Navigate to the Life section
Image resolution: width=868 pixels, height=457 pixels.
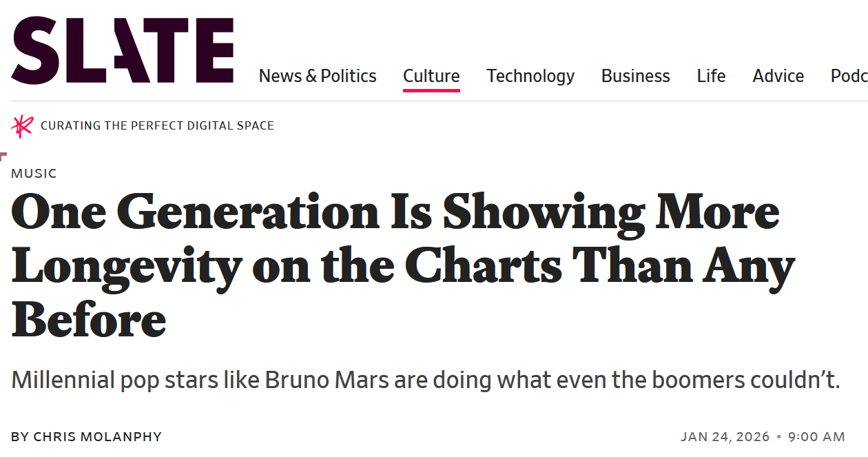tap(711, 76)
